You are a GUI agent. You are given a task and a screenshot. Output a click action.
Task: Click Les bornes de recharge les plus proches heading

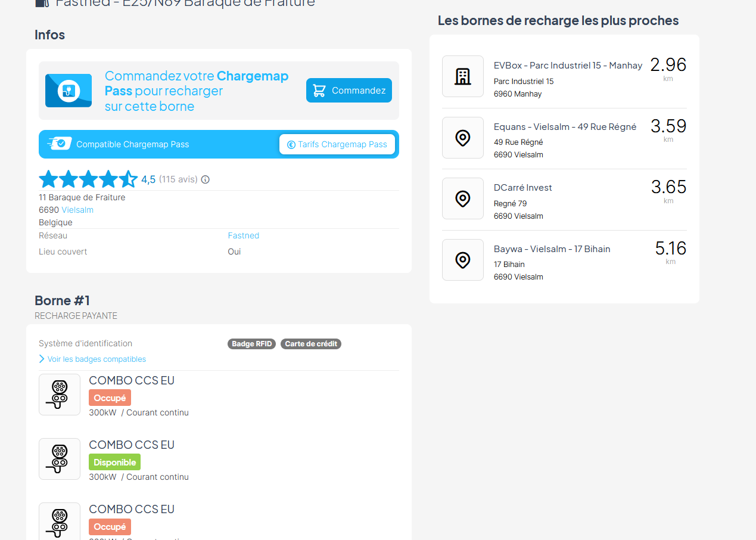coord(558,20)
